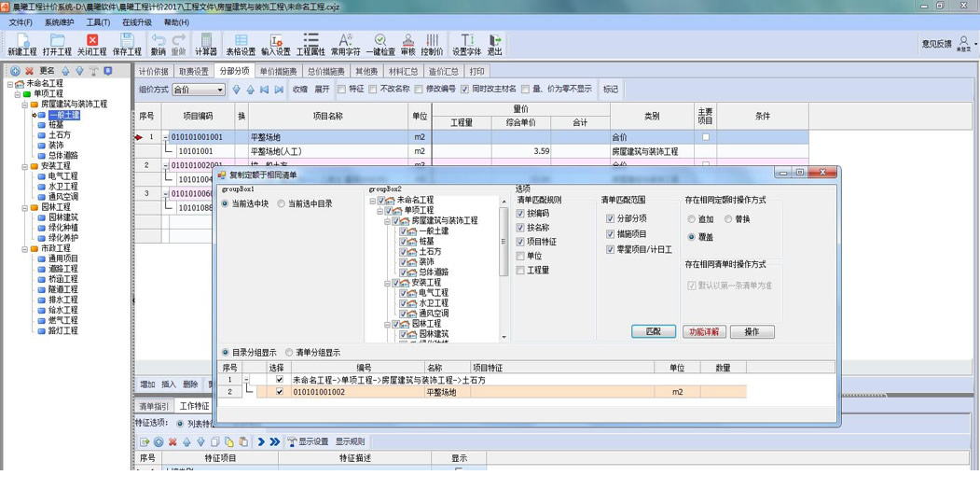Enable 单位 matching rule checkbox
Viewport: 980px width, 489px height.
click(520, 256)
